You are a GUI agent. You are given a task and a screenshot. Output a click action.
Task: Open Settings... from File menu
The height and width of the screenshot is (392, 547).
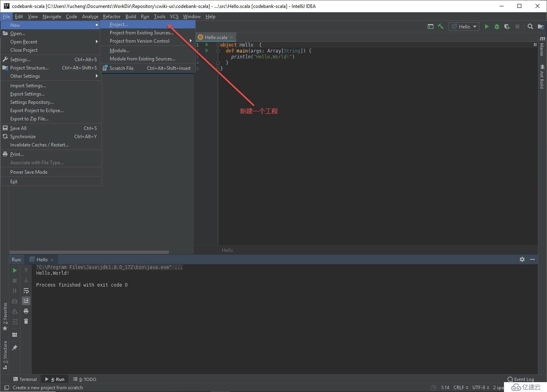pos(51,60)
